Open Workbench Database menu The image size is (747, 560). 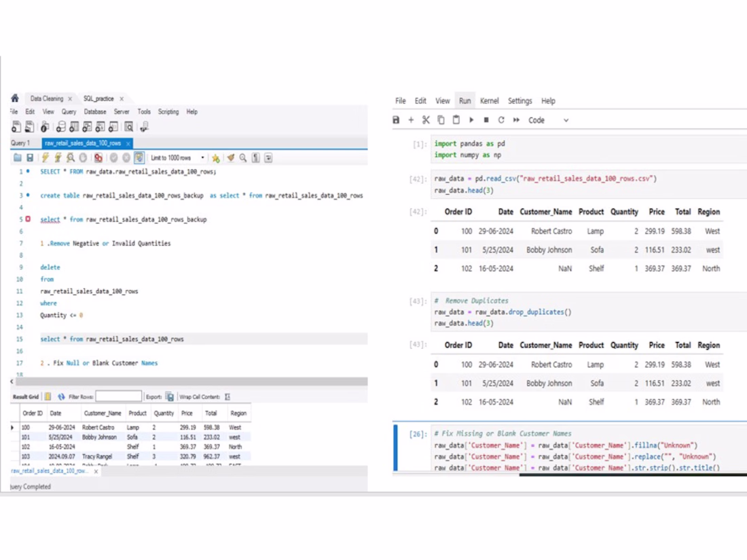click(x=95, y=111)
